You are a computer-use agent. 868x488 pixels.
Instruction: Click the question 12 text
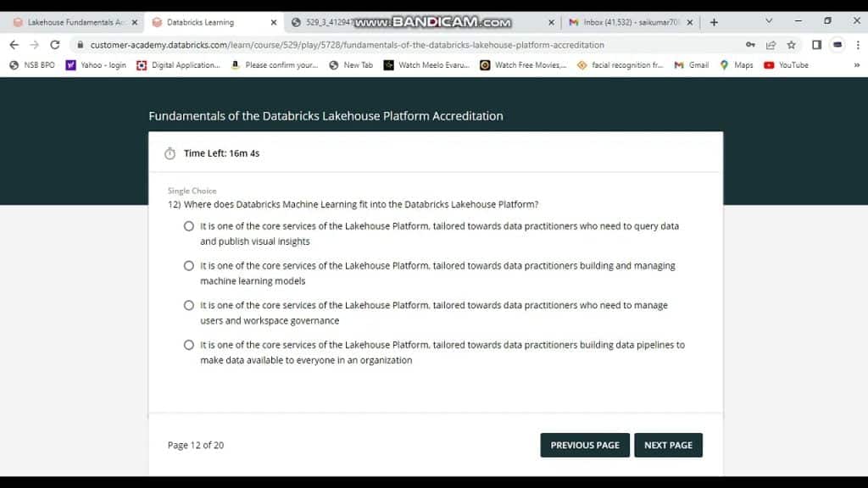pos(353,204)
